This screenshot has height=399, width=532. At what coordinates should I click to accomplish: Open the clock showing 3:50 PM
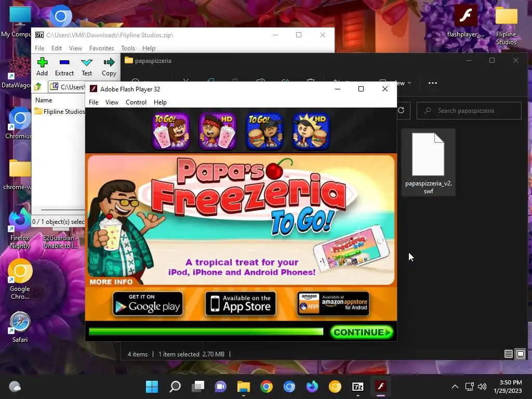tap(508, 387)
